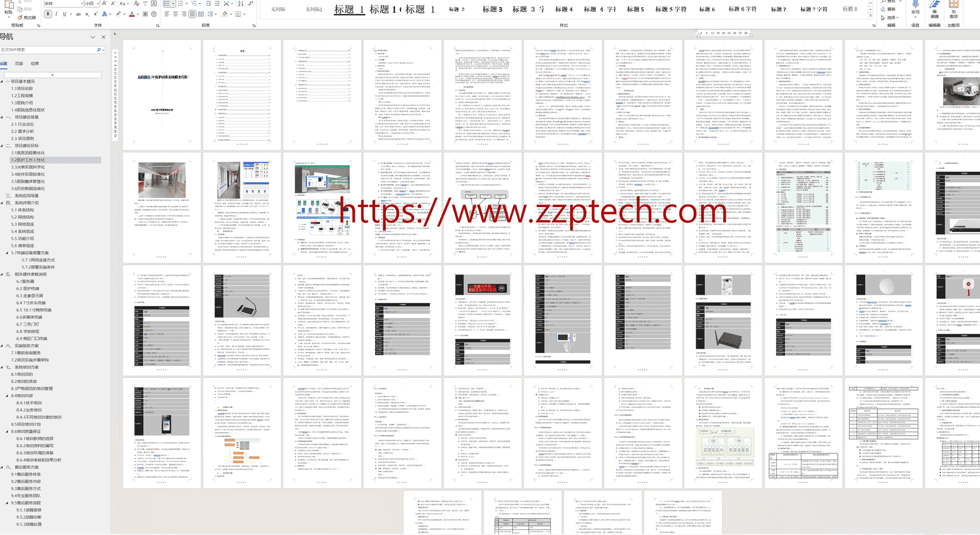Open the font name dropdown showing 宋体
The width and height of the screenshot is (980, 535).
(x=61, y=4)
